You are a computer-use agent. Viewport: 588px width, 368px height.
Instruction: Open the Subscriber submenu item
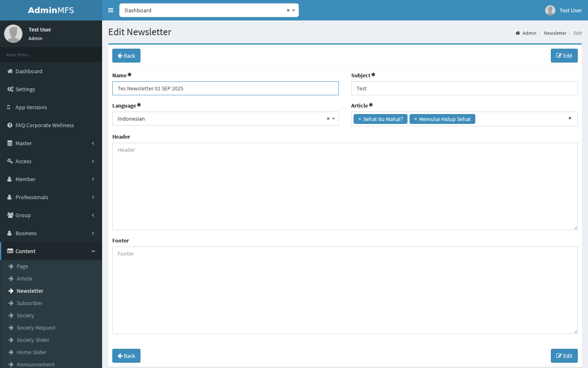pos(29,303)
